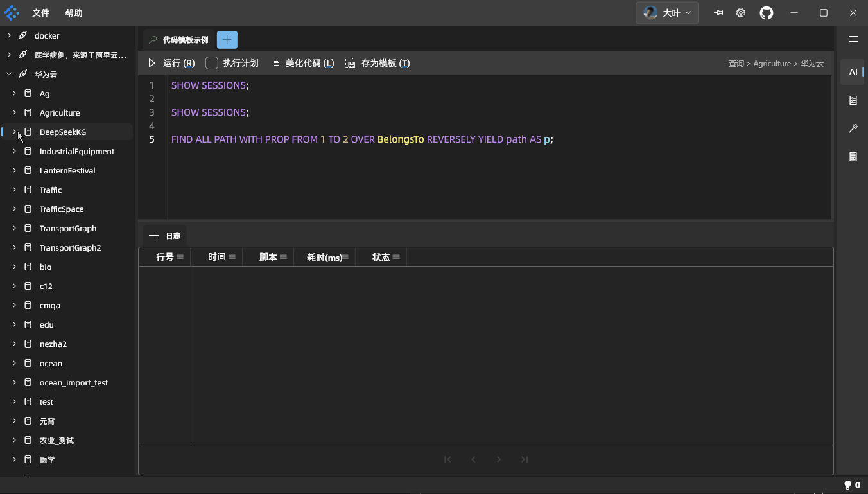Run the query with 运行 (R)
868x494 pixels.
pos(171,63)
